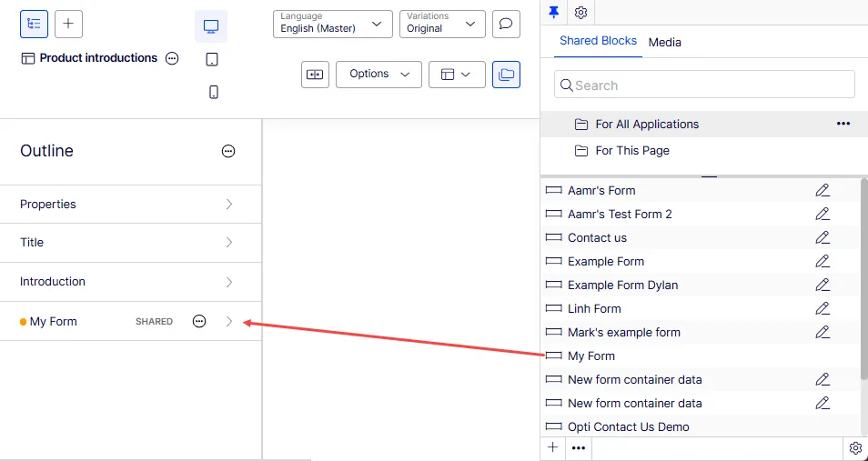Select the For This Page folder
Viewport: 868px width, 461px height.
pyautogui.click(x=703, y=151)
